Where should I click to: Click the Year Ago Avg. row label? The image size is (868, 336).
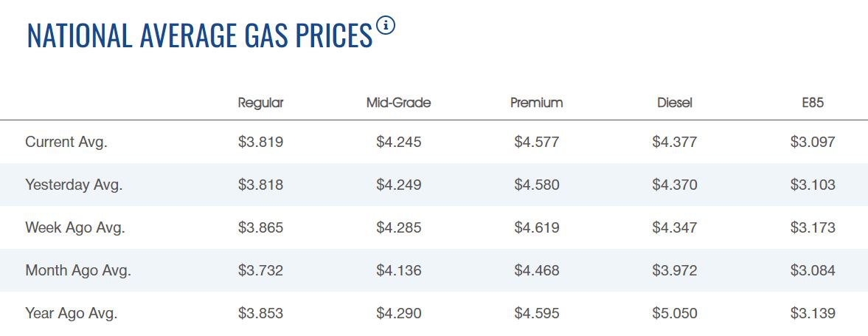pyautogui.click(x=72, y=313)
